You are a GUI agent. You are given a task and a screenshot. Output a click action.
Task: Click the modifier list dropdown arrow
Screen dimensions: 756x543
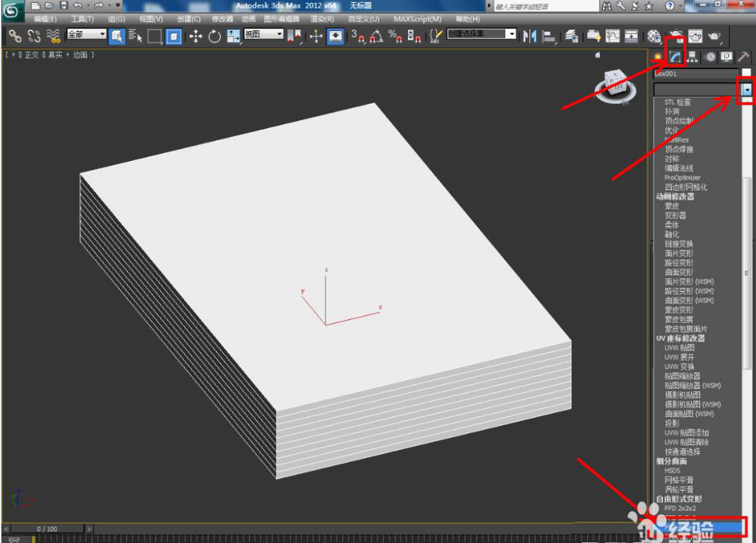click(746, 90)
